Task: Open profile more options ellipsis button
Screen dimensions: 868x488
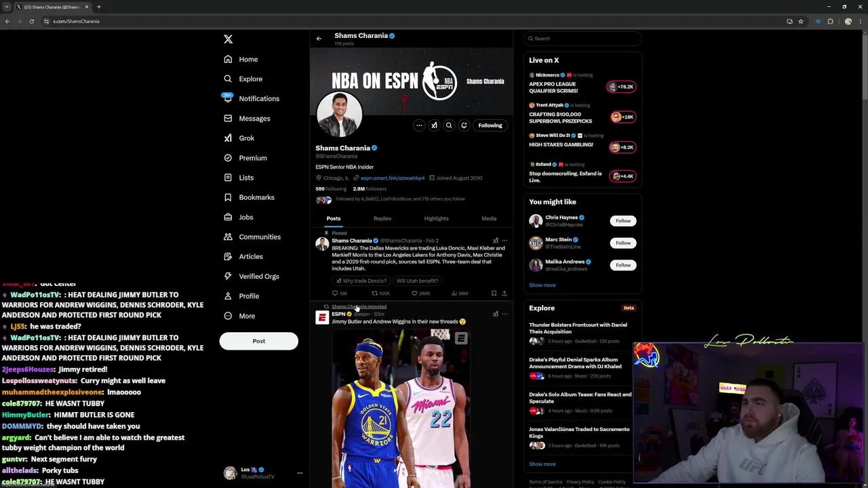Action: (x=419, y=125)
